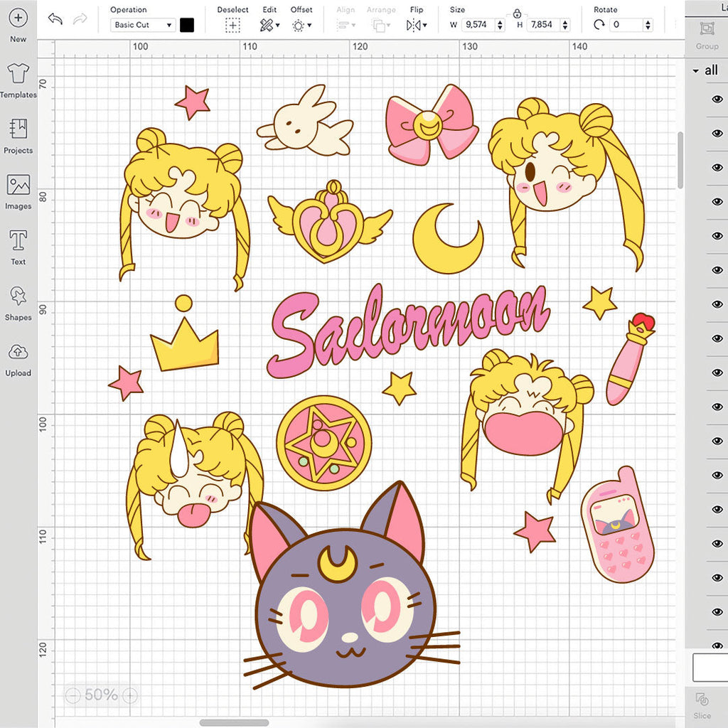The width and height of the screenshot is (728, 728).
Task: Click the Undo arrow
Action: click(55, 19)
